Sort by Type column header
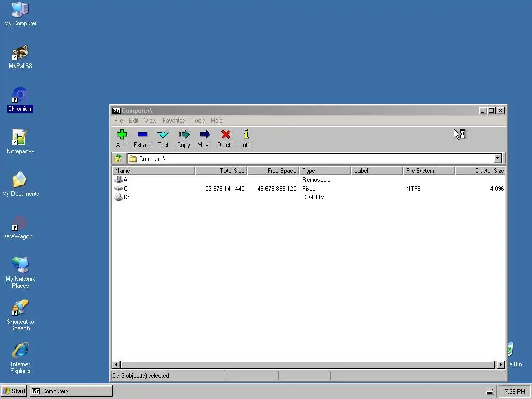The image size is (532, 399). [325, 170]
